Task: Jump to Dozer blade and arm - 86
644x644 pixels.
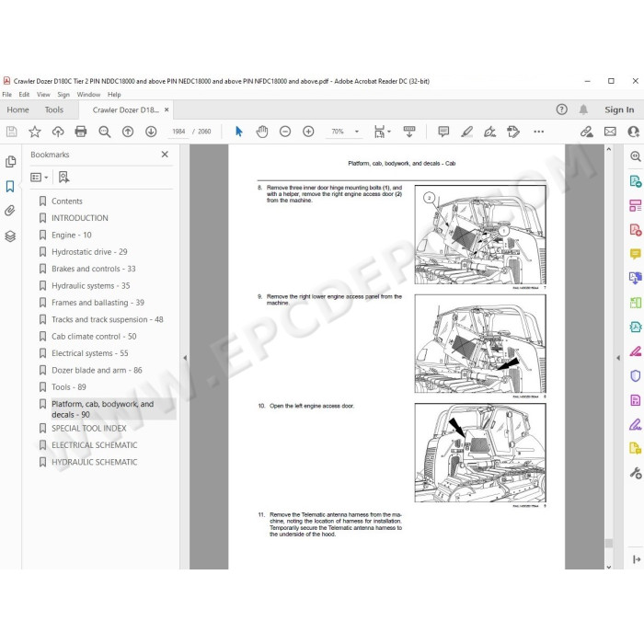Action: click(x=97, y=370)
